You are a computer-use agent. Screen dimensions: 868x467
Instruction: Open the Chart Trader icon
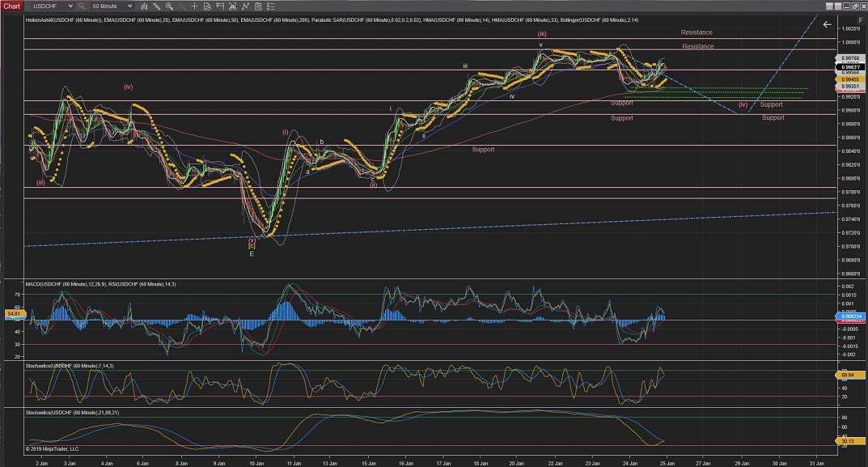(x=220, y=6)
